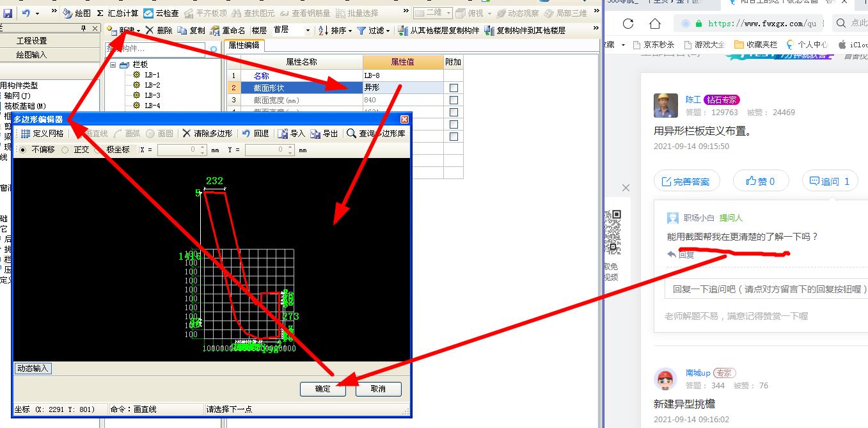
Task: Run 汇总计算 summary calculation
Action: 117,13
